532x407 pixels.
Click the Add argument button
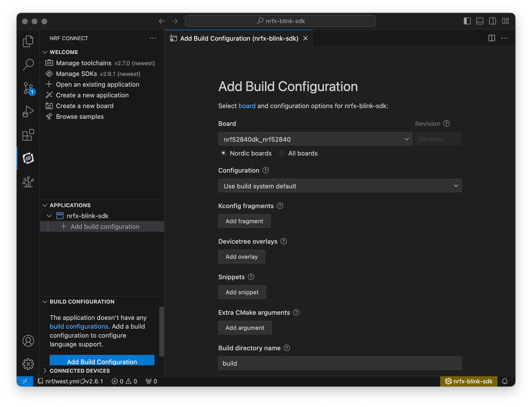245,328
